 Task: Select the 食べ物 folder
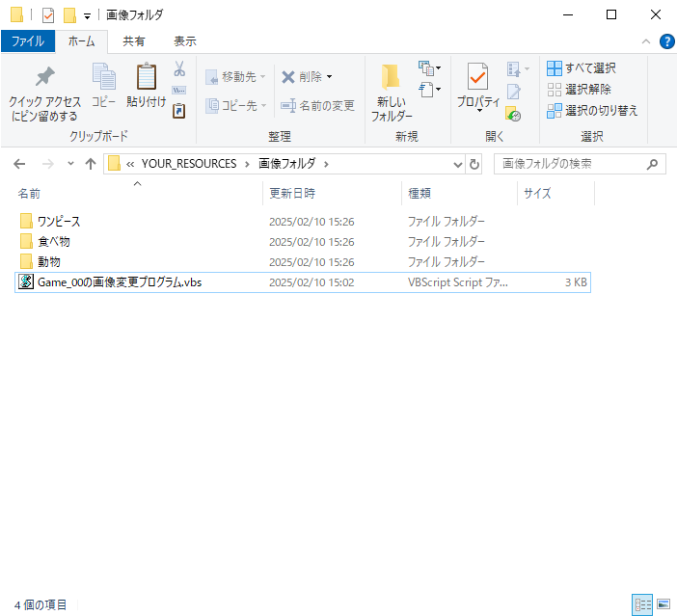coord(54,241)
